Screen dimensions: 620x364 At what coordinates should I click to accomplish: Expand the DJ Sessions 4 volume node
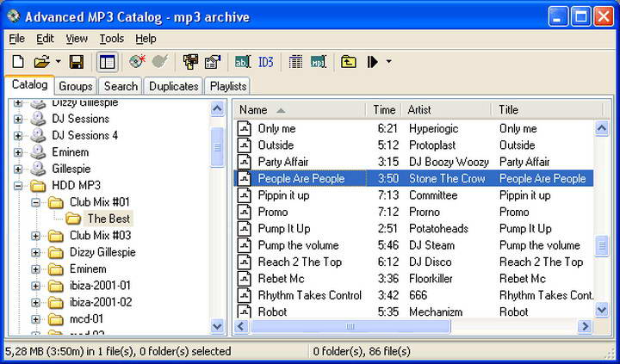(x=18, y=136)
